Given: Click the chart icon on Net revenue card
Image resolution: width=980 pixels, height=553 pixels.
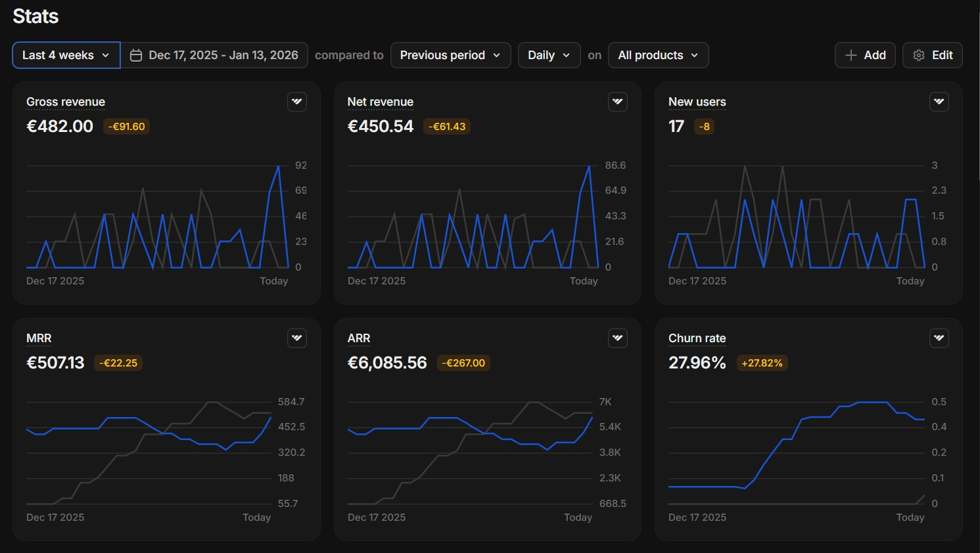Looking at the screenshot, I should click(618, 102).
